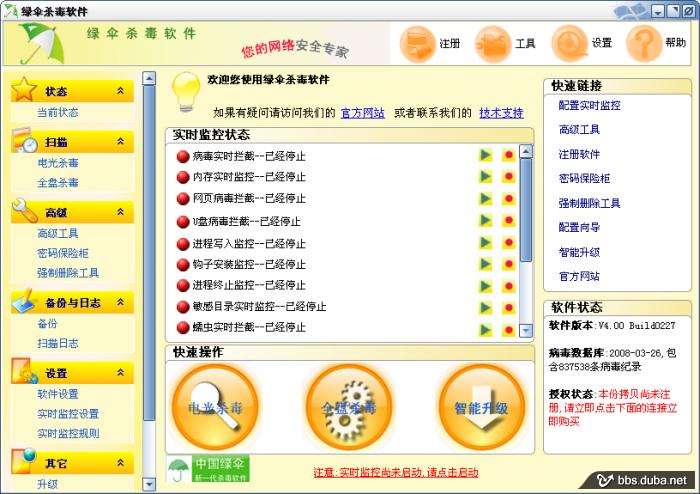Viewport: 700px width, 494px height.
Task: Start 病毒实时拦截 with green play icon
Action: coord(485,155)
